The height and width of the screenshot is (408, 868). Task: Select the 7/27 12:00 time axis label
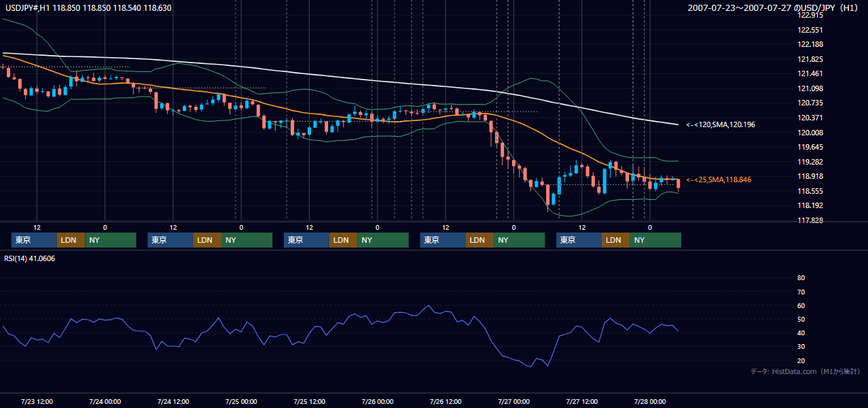pyautogui.click(x=581, y=401)
